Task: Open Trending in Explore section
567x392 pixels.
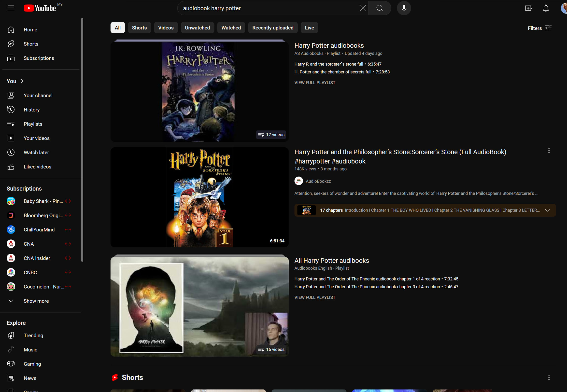Action: tap(33, 336)
